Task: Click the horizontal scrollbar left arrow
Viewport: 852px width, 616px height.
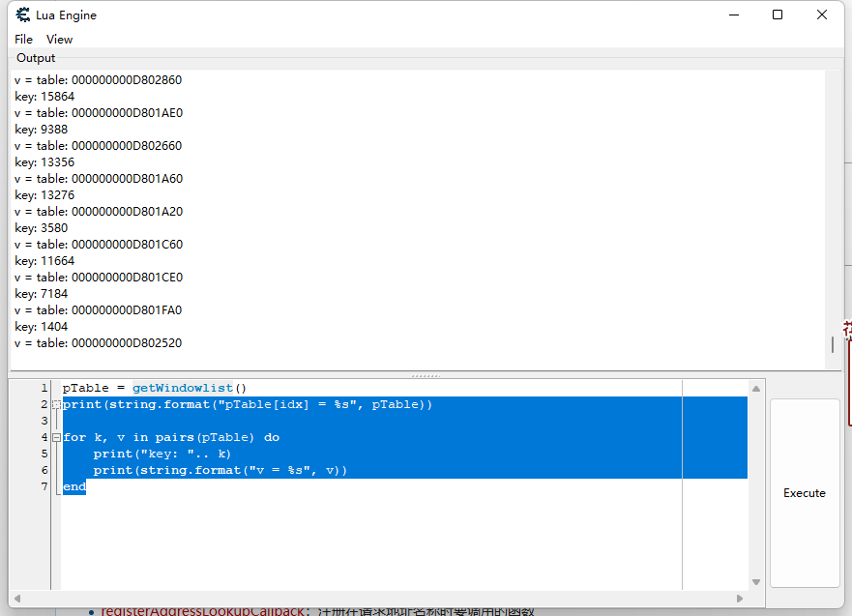Action: click(x=17, y=599)
